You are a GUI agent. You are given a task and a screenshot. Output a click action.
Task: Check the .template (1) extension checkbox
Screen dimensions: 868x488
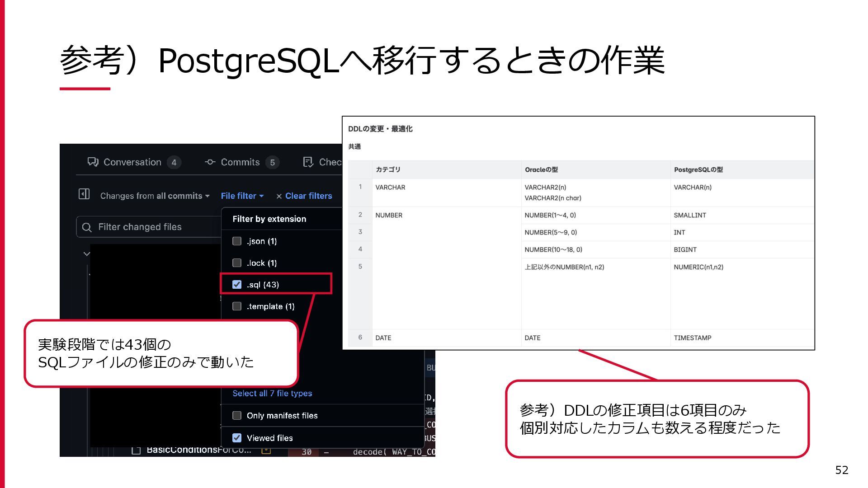coord(237,306)
